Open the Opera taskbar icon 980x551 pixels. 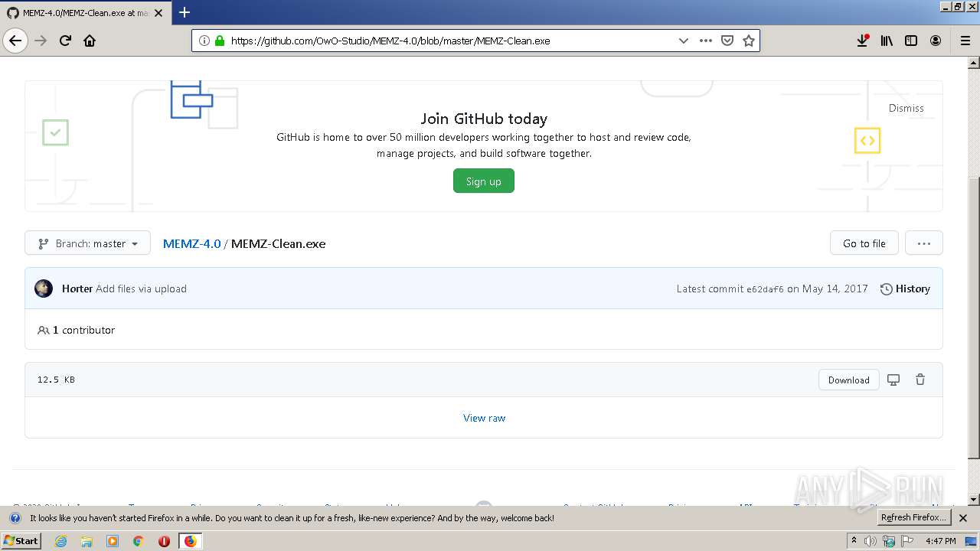click(x=164, y=541)
